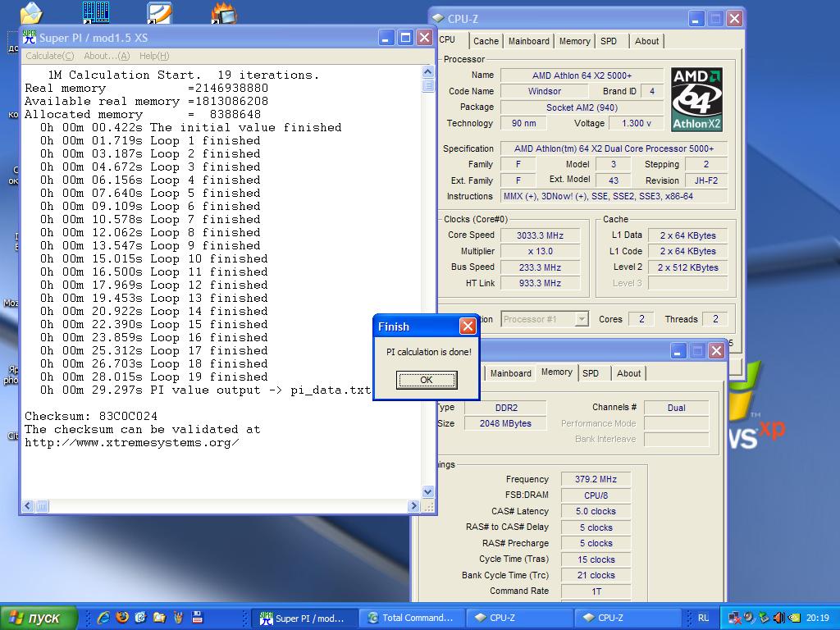The width and height of the screenshot is (840, 630).
Task: Click Super PI scrollbar up arrow
Action: [427, 71]
